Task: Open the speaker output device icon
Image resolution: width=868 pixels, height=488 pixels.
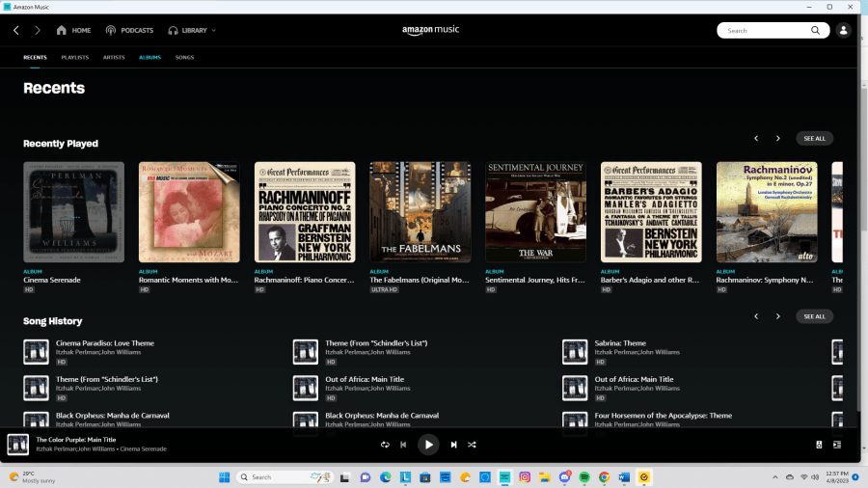Action: [819, 445]
